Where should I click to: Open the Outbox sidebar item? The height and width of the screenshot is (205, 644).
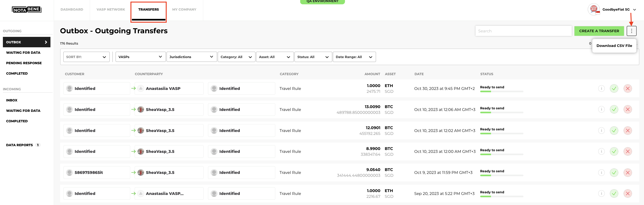pyautogui.click(x=26, y=42)
